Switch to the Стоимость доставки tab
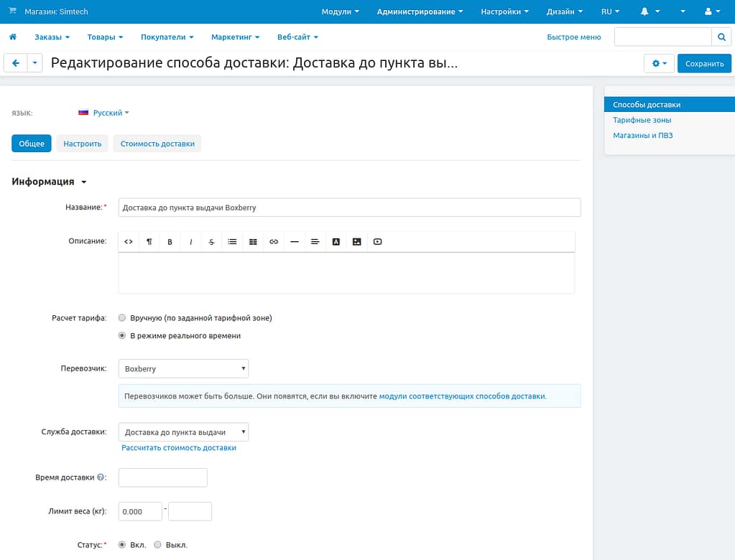The width and height of the screenshot is (735, 560). (157, 144)
